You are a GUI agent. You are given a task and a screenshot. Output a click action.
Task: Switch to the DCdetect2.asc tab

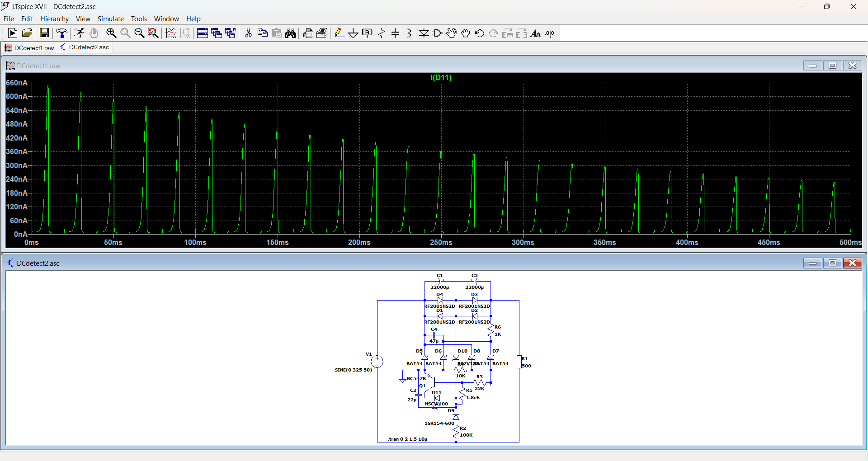coord(85,47)
